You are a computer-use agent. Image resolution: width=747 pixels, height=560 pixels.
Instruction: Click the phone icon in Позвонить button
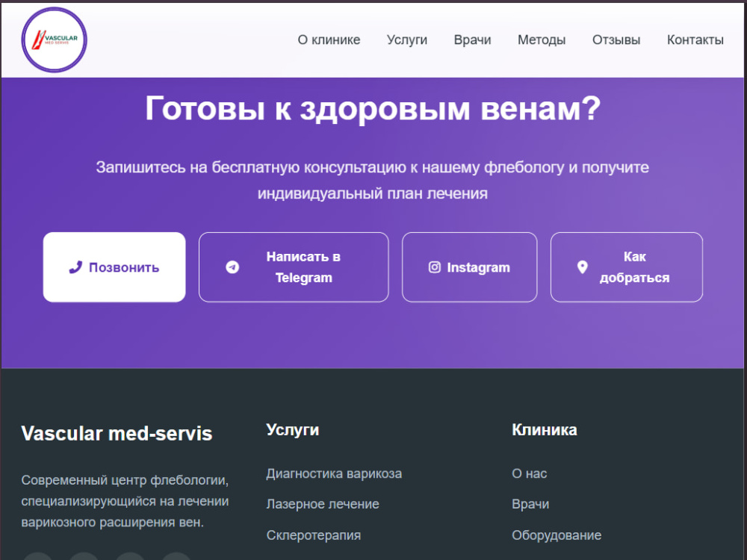click(x=75, y=267)
